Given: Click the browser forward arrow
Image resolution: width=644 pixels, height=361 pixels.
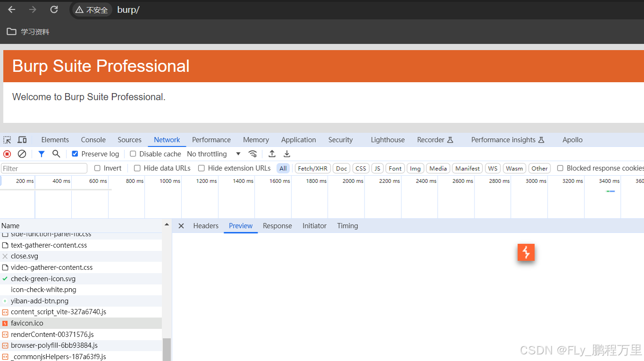Looking at the screenshot, I should tap(33, 9).
